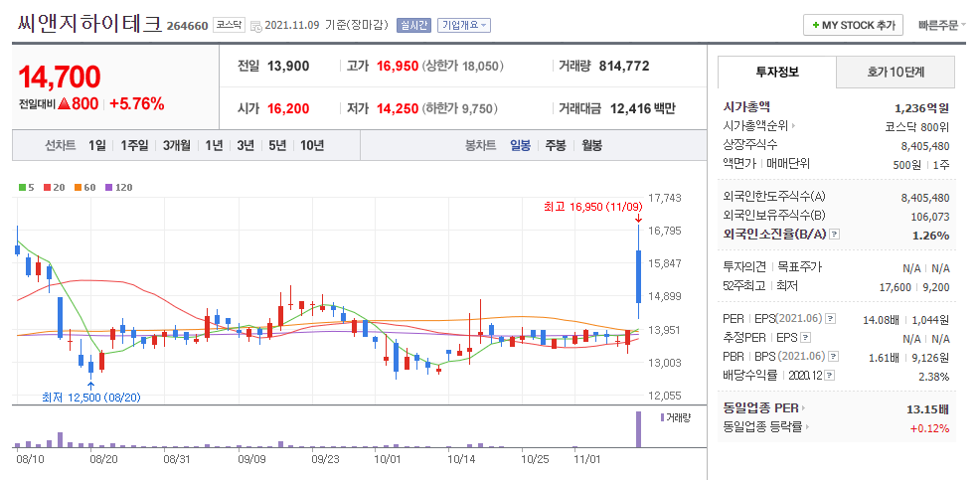Open the 동일업종 PER link
This screenshot has width=980, height=480.
coord(764,408)
